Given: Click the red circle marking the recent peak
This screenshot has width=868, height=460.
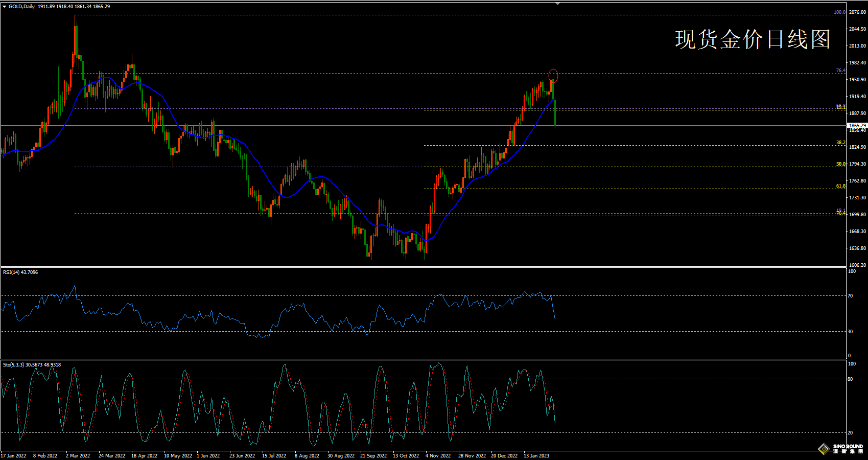Looking at the screenshot, I should (x=553, y=76).
